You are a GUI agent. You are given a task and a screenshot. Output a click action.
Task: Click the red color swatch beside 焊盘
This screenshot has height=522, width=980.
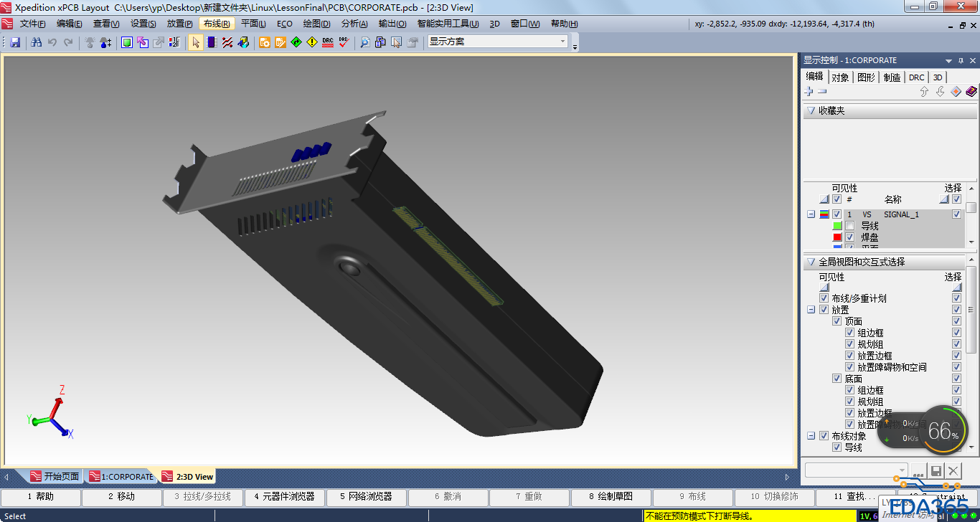[837, 237]
